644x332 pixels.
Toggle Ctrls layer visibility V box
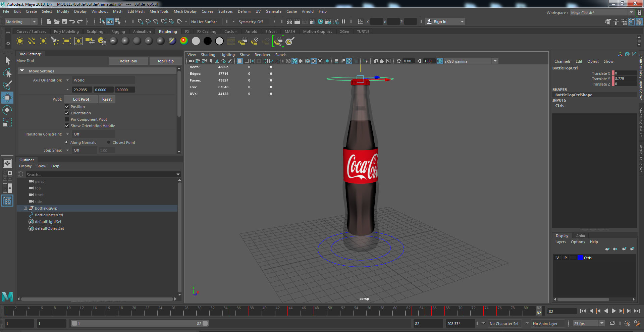[557, 258]
